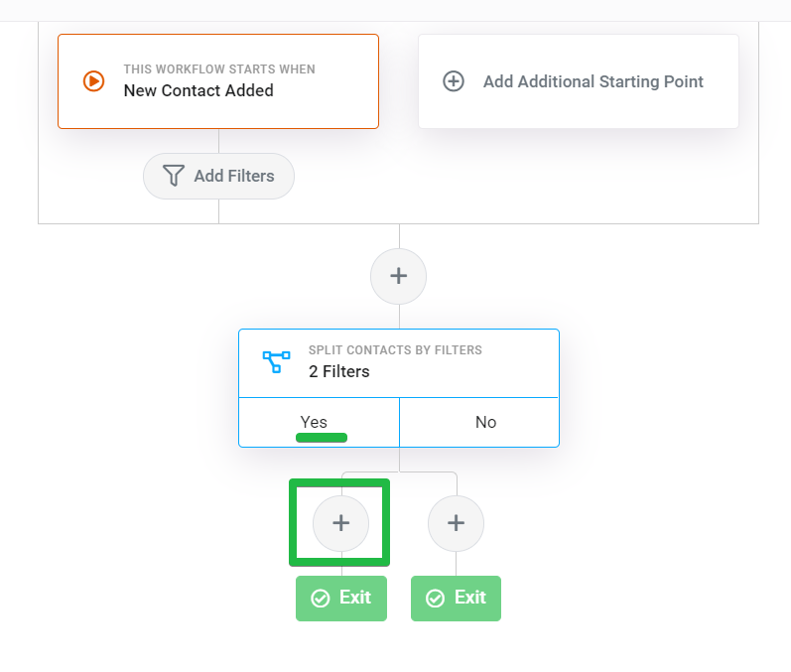Open the New Contact Added trigger

pyautogui.click(x=218, y=81)
